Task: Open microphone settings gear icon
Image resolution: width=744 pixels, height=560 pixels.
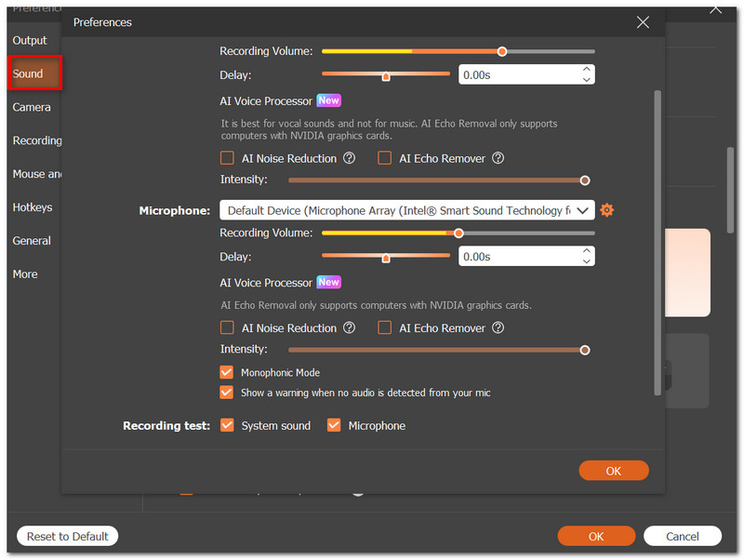Action: coord(606,209)
